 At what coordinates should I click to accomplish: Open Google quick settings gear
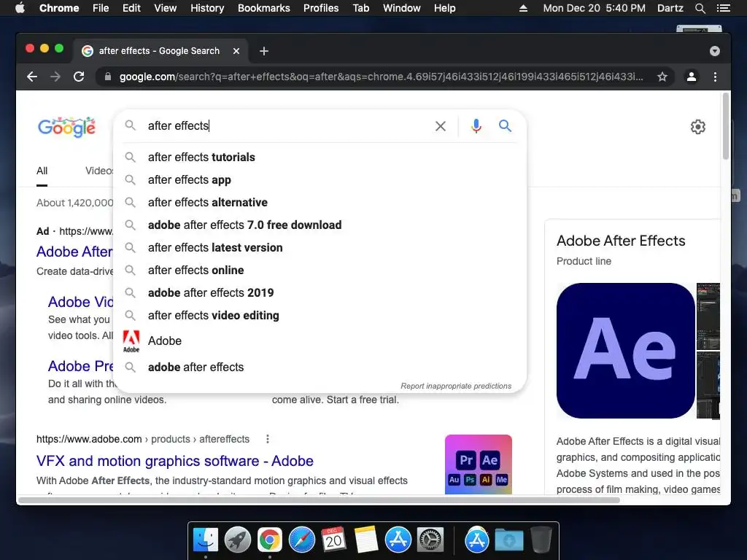point(698,127)
